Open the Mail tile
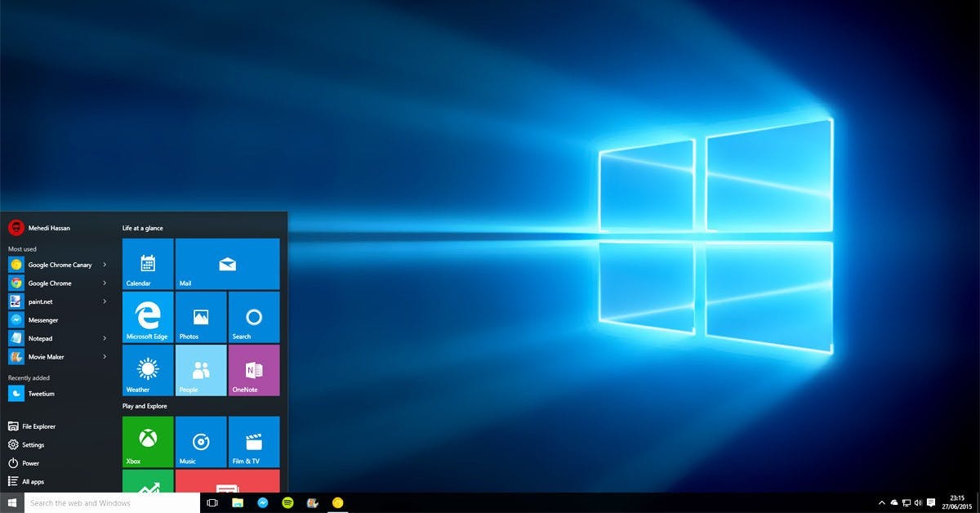Image resolution: width=980 pixels, height=513 pixels. point(227,264)
